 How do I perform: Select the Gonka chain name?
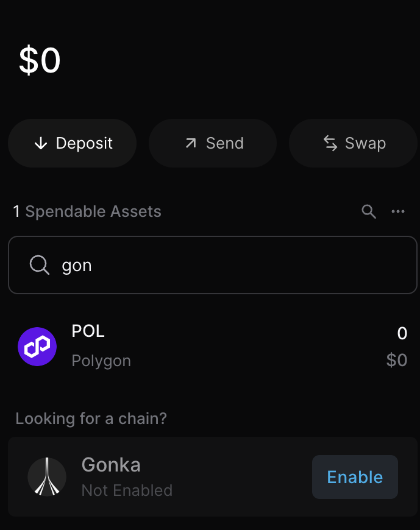(x=111, y=465)
